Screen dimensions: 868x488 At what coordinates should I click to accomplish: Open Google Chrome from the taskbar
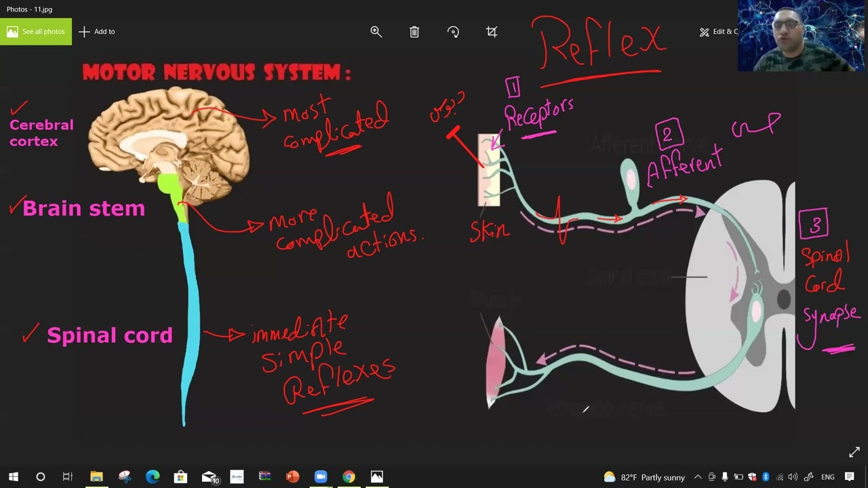[349, 477]
